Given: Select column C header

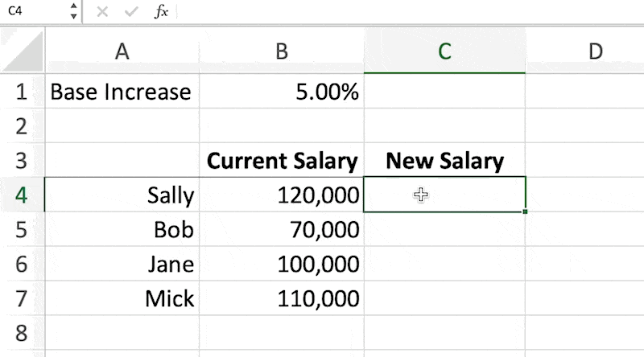Looking at the screenshot, I should [x=444, y=51].
